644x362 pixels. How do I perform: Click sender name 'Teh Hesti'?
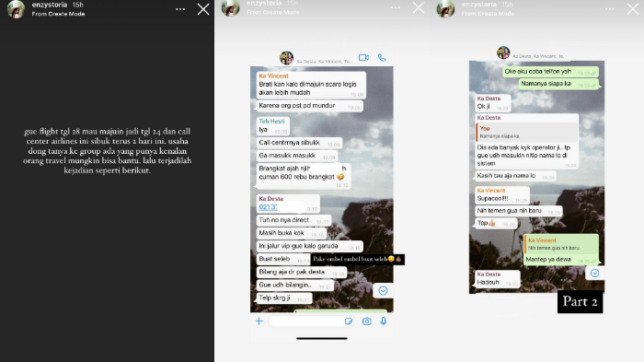coord(271,122)
